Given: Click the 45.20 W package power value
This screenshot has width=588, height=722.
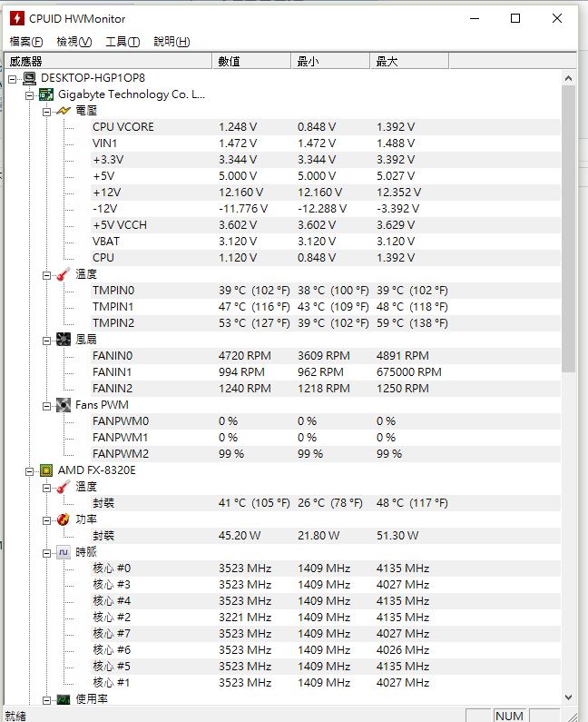Looking at the screenshot, I should (x=240, y=536).
